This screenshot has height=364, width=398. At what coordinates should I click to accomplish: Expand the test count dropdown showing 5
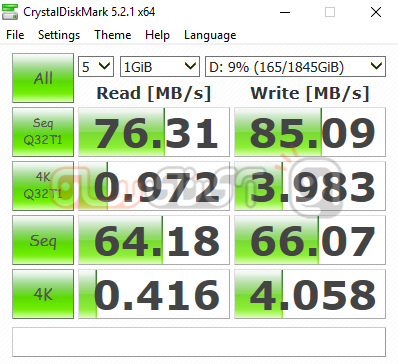click(x=96, y=67)
